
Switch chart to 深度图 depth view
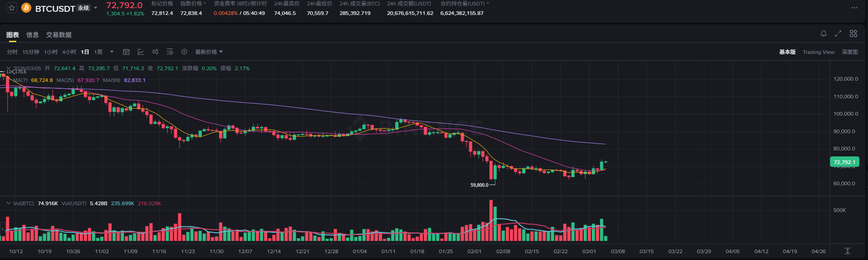(x=849, y=52)
